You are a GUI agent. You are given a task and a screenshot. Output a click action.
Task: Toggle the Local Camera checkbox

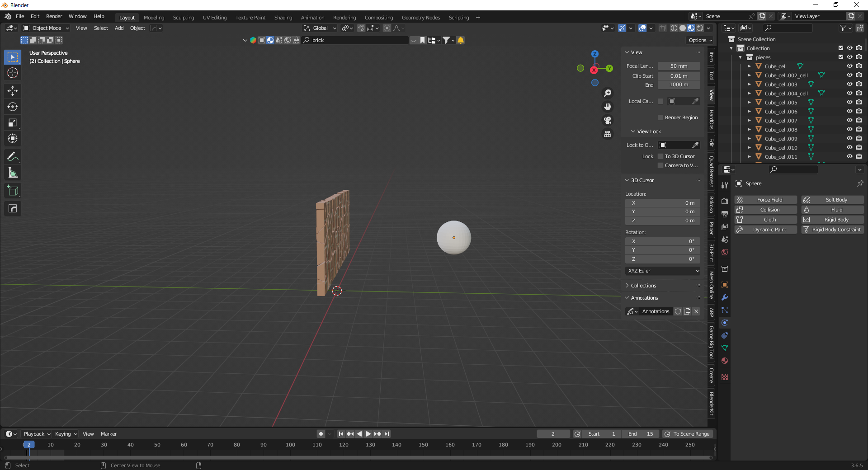point(660,101)
